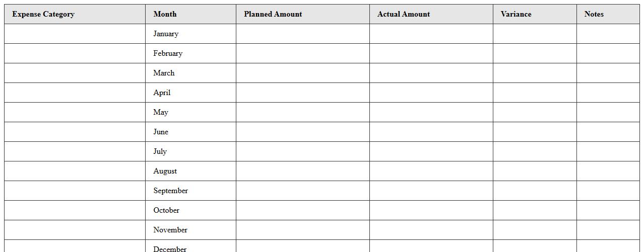Select the February month cell
The image size is (644, 252).
pyautogui.click(x=190, y=53)
